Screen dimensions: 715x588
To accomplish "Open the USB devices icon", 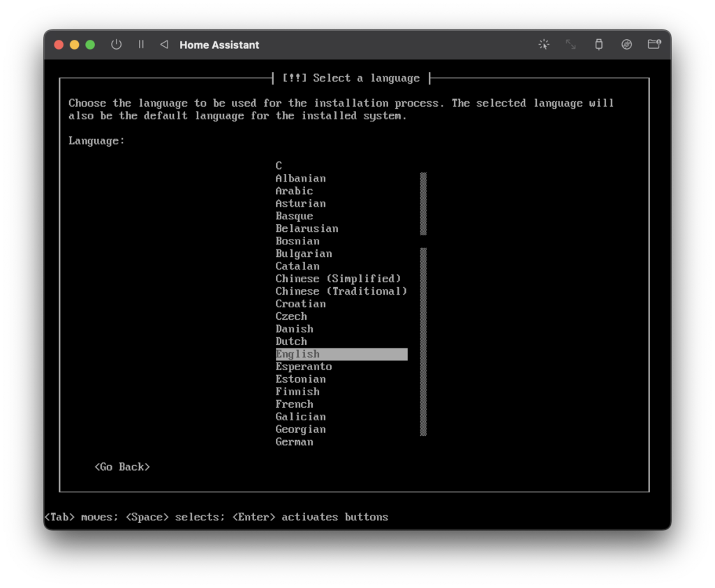I will 598,44.
